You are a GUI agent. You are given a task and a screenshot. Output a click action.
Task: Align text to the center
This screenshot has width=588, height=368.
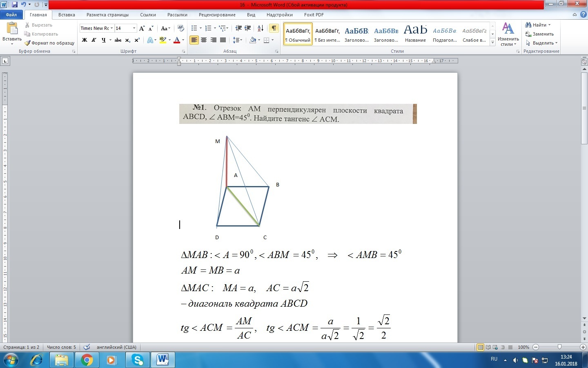point(204,40)
